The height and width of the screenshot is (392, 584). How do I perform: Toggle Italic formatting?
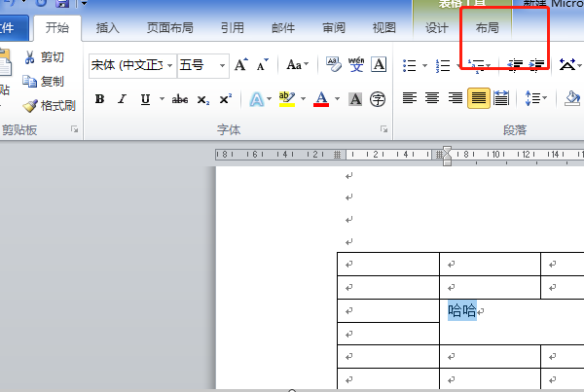click(x=122, y=99)
